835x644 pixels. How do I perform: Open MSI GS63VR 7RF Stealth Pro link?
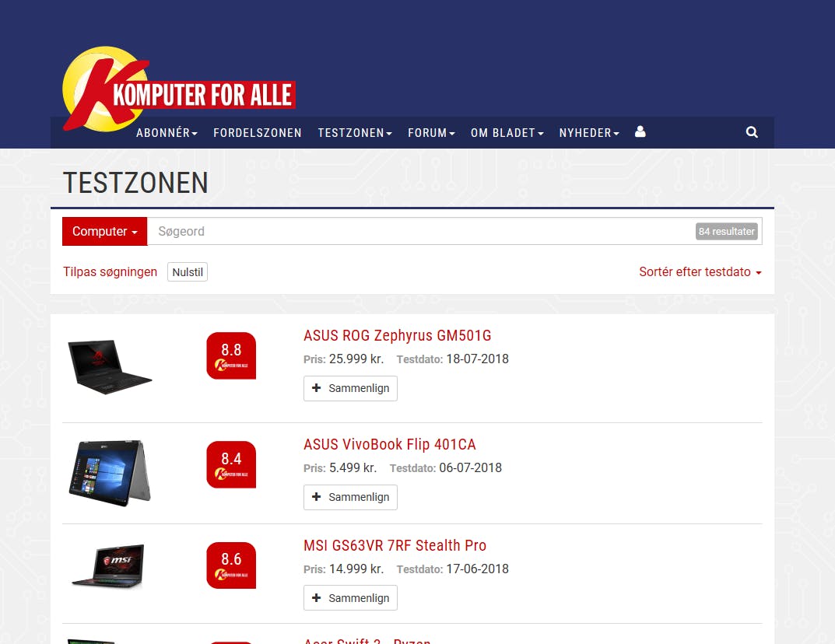point(395,545)
